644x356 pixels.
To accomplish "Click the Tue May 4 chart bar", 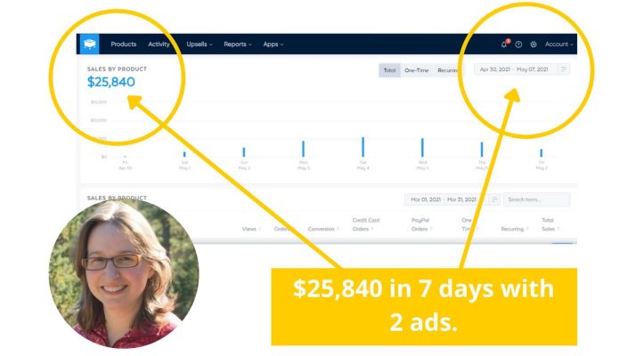I will pos(363,147).
